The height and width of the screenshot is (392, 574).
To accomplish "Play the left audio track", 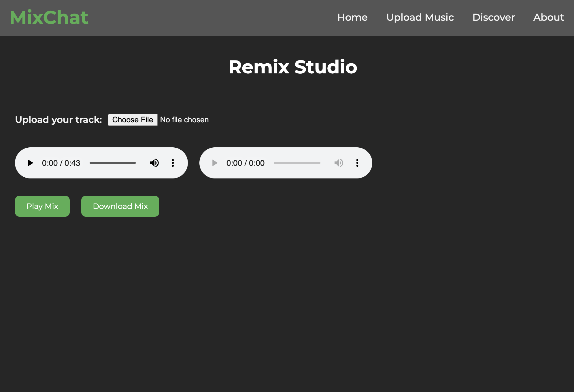I will [30, 163].
